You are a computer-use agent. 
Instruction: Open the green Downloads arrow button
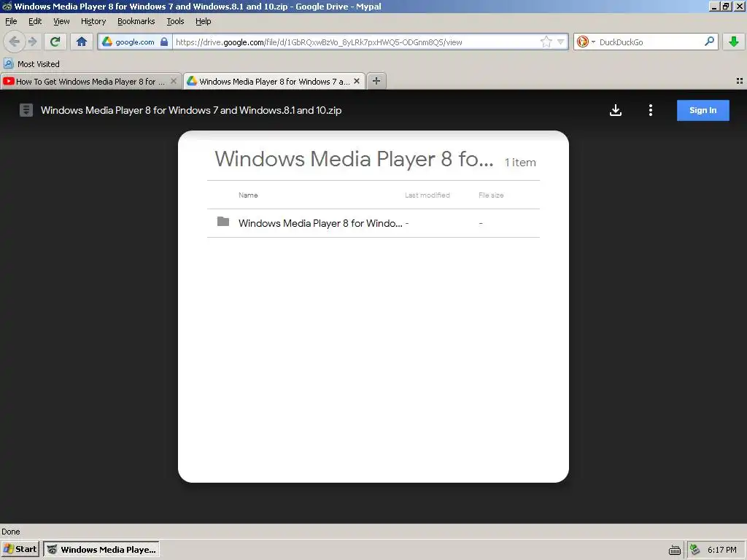(x=734, y=42)
